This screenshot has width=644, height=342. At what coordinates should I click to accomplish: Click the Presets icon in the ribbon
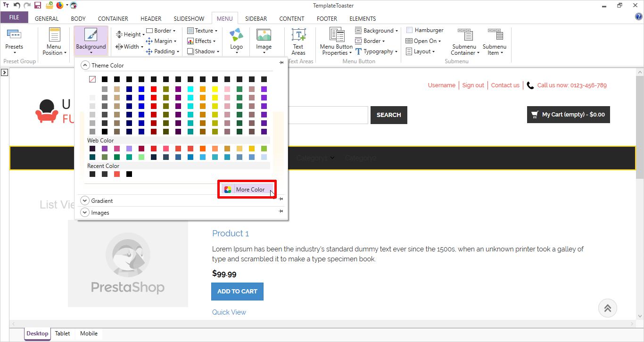tap(14, 35)
